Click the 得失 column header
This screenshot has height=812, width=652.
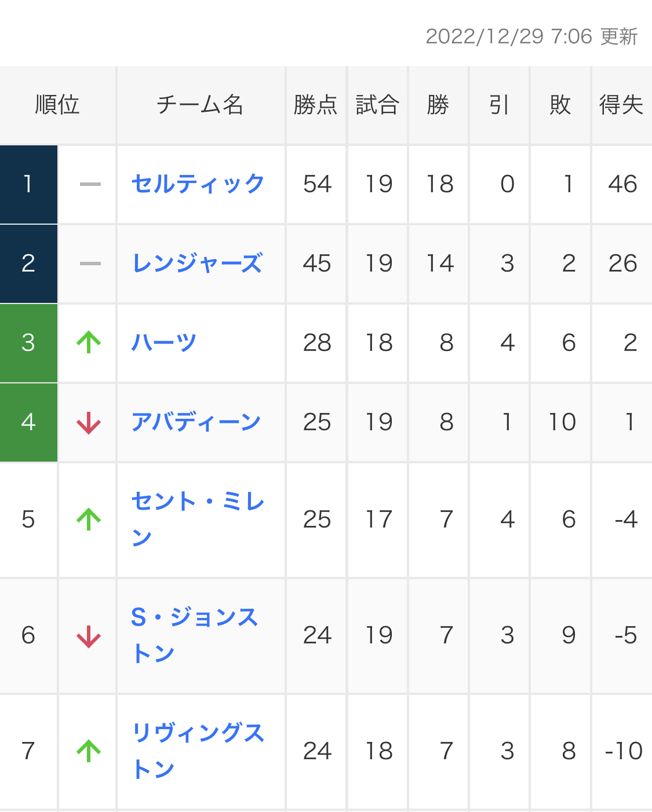pyautogui.click(x=621, y=105)
